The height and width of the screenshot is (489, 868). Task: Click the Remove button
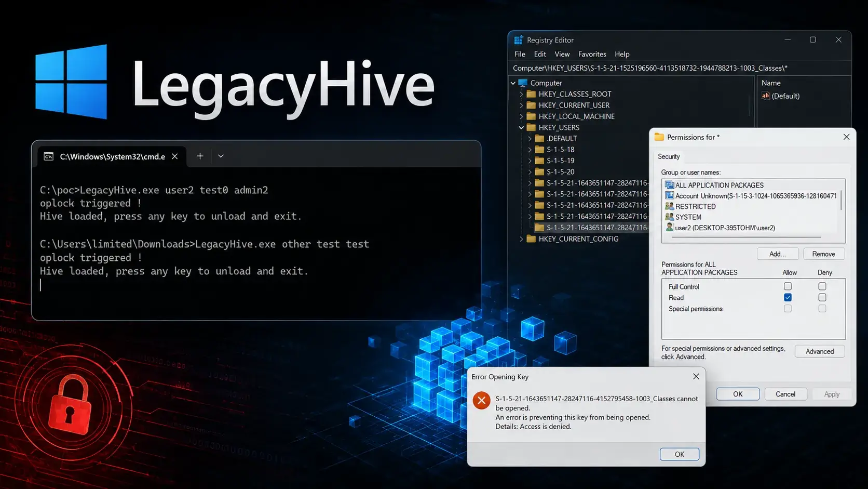pyautogui.click(x=824, y=254)
